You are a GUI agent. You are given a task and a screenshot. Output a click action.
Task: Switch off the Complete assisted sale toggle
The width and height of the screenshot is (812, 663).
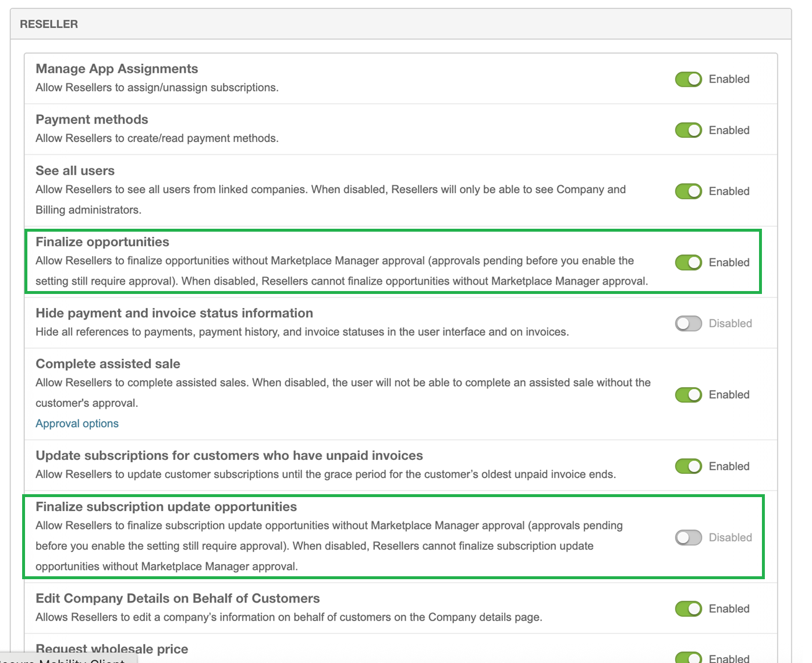pyautogui.click(x=688, y=395)
